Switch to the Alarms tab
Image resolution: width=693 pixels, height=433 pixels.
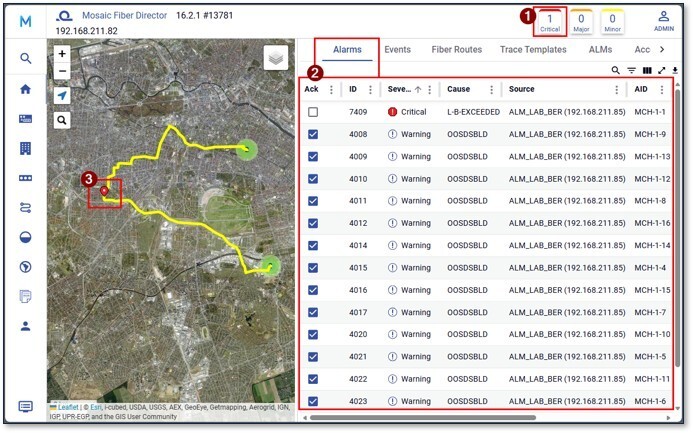click(x=347, y=49)
